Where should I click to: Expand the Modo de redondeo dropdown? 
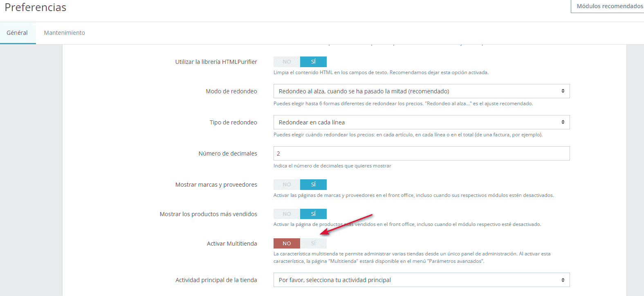tap(421, 91)
